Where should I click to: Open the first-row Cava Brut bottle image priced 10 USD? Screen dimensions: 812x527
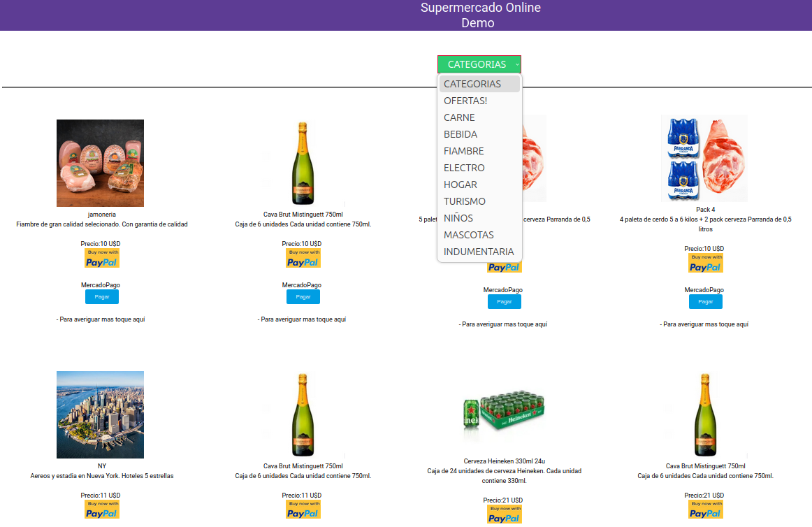303,164
